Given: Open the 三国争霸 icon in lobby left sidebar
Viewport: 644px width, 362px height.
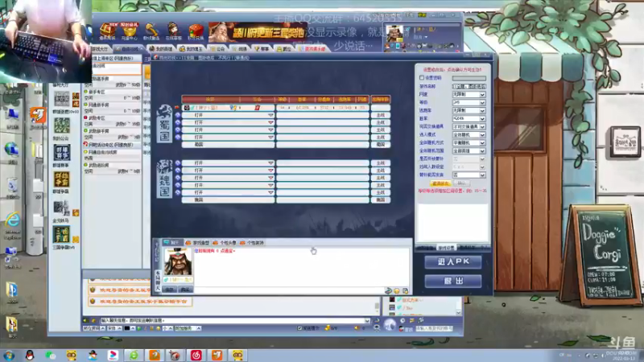Looking at the screenshot, I should pos(62,235).
